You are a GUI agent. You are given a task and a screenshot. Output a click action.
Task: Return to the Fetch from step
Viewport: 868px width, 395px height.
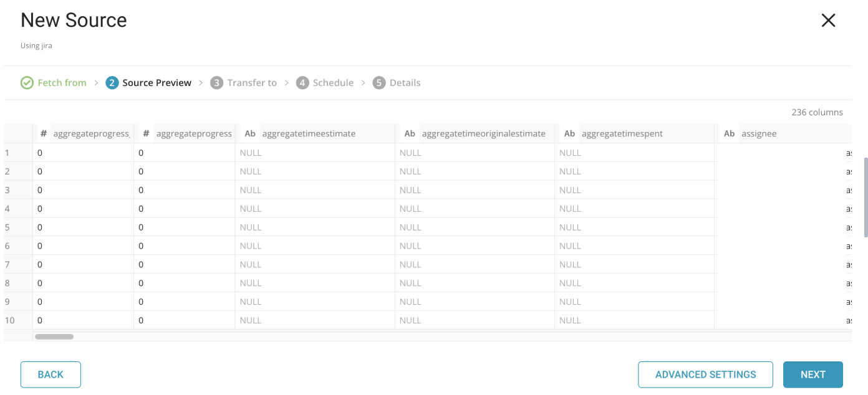click(x=62, y=83)
